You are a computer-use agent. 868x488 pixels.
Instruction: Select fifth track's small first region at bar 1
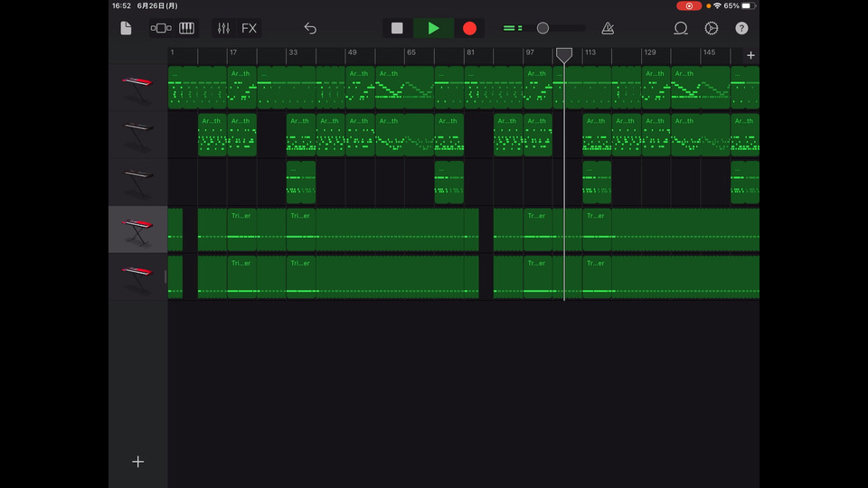(x=175, y=277)
